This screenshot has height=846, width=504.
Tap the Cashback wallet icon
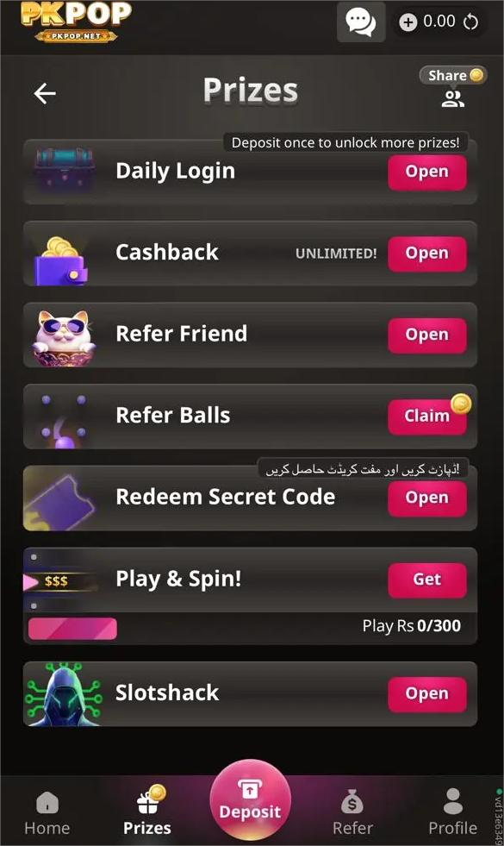point(61,260)
